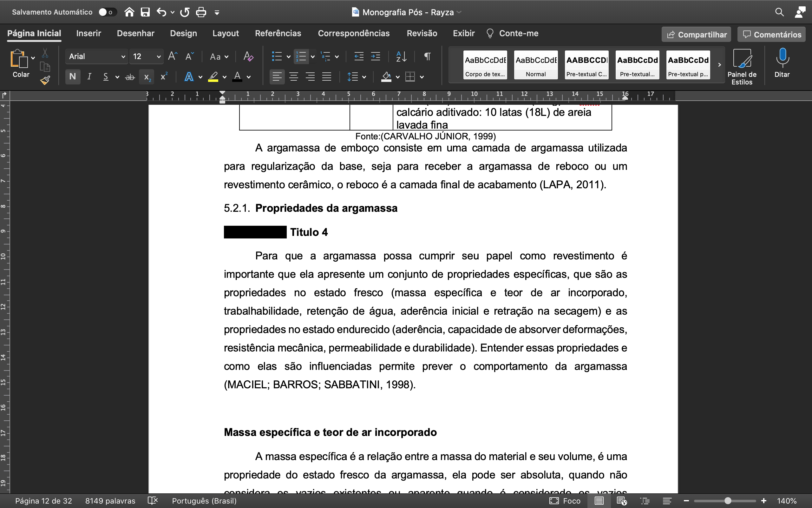
Task: Start dictation with the Ditar microphone
Action: click(782, 63)
